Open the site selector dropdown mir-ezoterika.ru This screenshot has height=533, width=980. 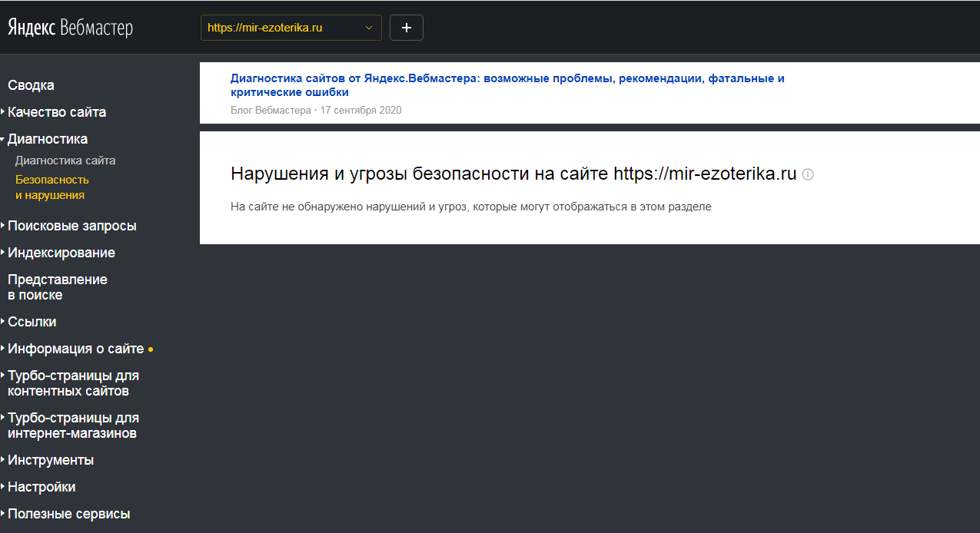click(291, 28)
